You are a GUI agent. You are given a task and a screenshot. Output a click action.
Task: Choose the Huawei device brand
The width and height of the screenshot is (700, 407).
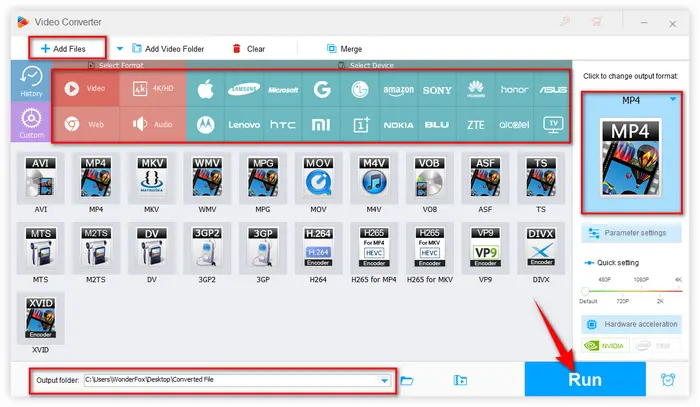click(475, 89)
